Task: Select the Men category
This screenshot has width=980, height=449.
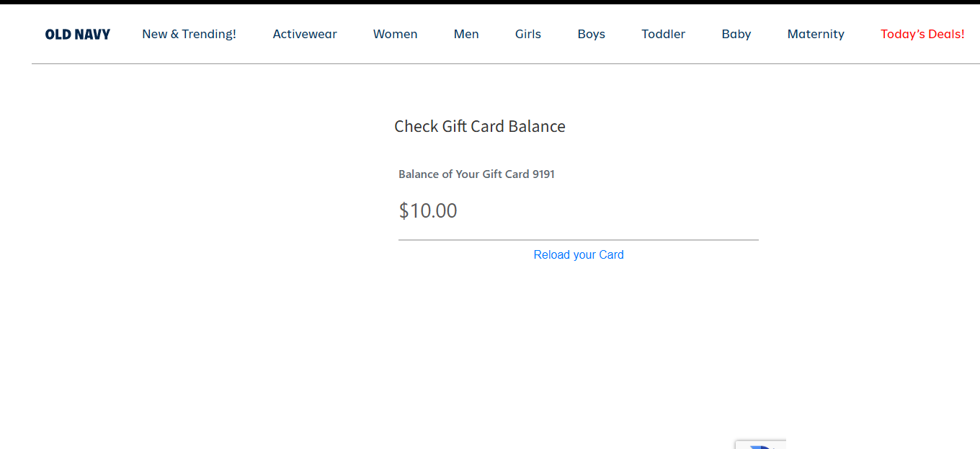Action: [466, 34]
